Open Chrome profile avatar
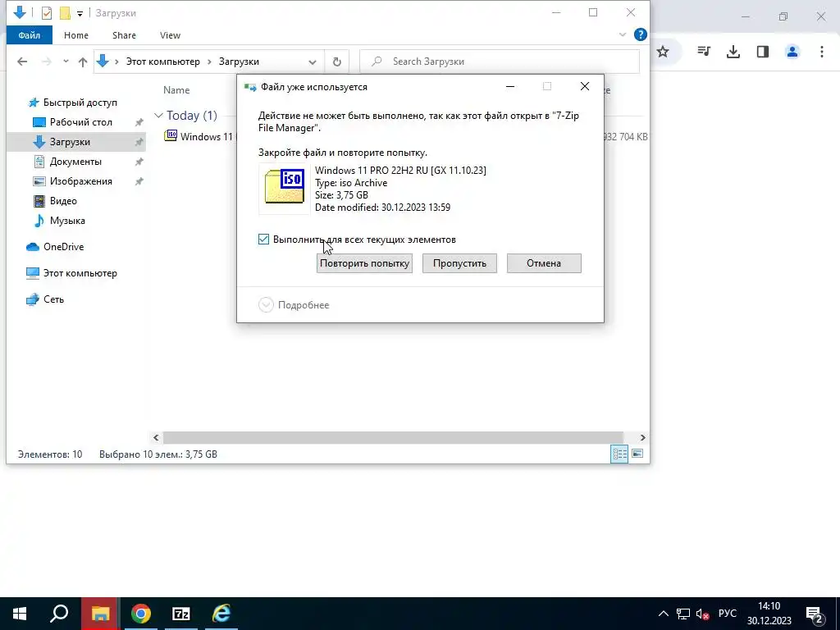 tap(792, 52)
